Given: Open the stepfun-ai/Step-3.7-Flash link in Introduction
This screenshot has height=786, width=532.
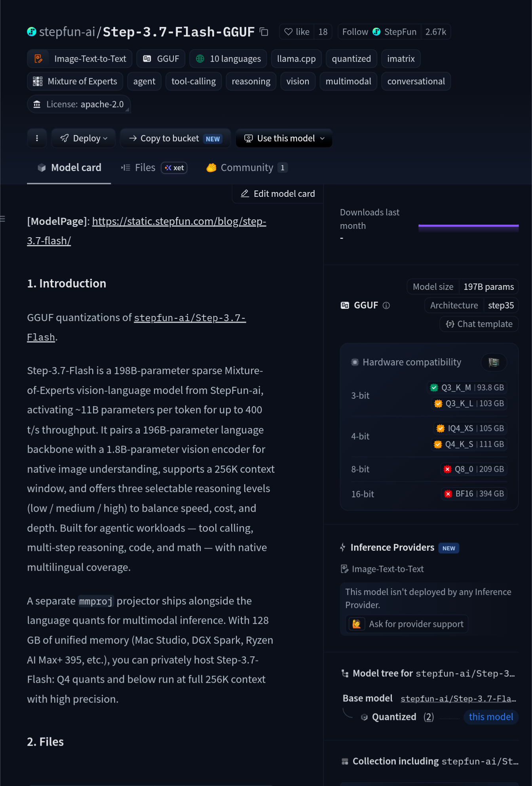Looking at the screenshot, I should coord(137,327).
